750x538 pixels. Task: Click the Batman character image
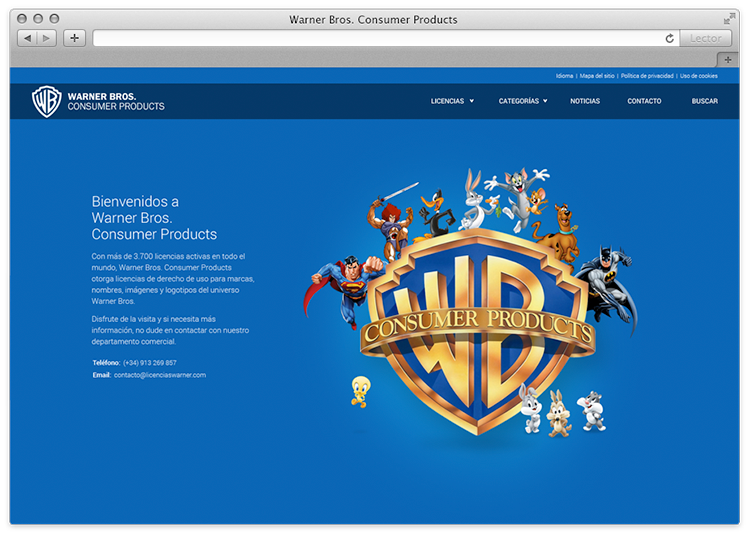(x=607, y=287)
